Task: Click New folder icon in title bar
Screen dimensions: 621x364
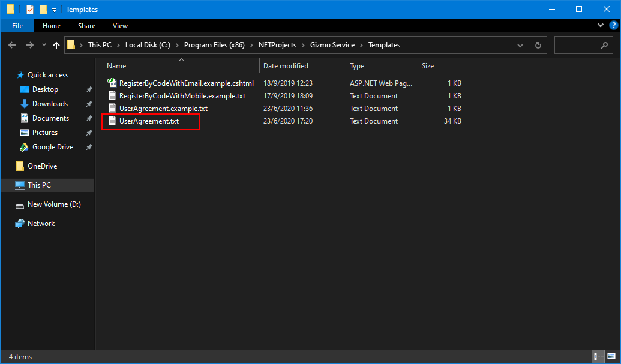Action: pyautogui.click(x=43, y=9)
